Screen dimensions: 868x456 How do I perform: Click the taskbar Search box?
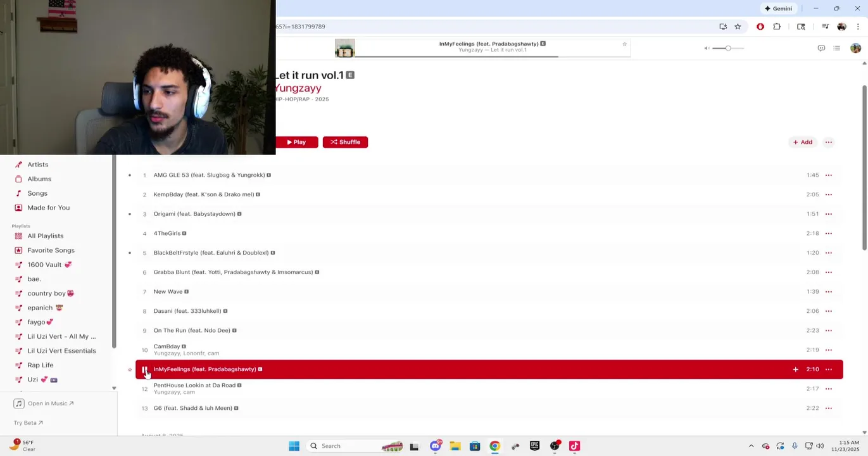[x=355, y=446]
